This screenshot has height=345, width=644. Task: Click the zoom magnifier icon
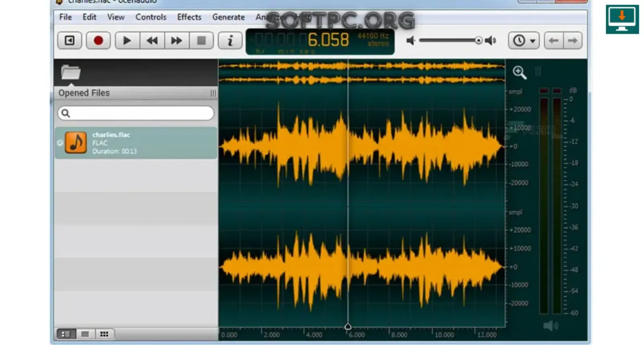coord(519,72)
